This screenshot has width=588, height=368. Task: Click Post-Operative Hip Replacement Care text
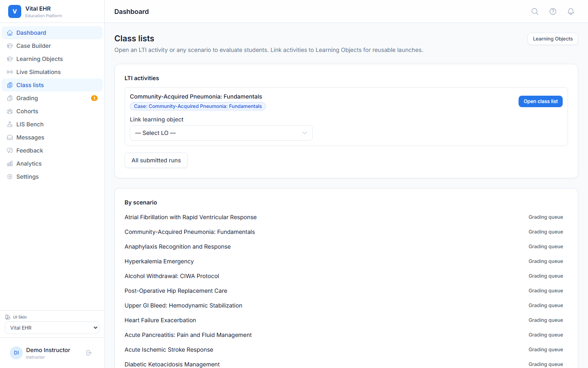(x=176, y=291)
